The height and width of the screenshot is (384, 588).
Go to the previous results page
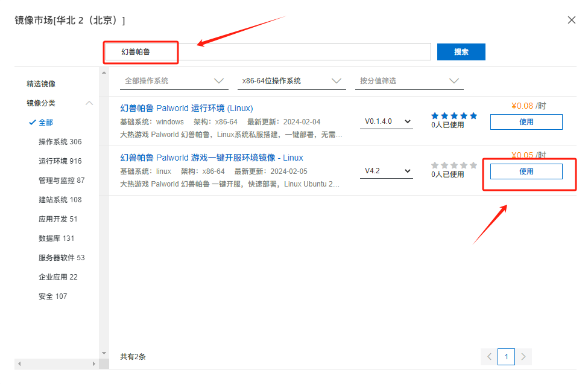tap(489, 357)
